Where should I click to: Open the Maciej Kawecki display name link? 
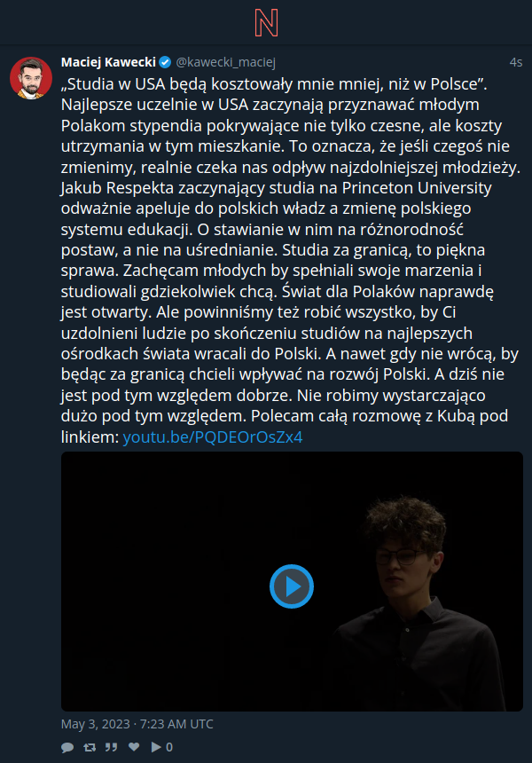click(108, 62)
